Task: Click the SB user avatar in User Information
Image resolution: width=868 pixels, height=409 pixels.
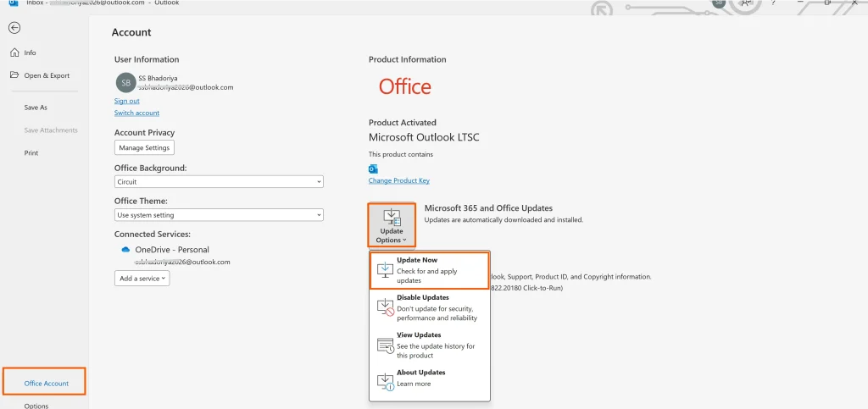Action: coord(125,82)
